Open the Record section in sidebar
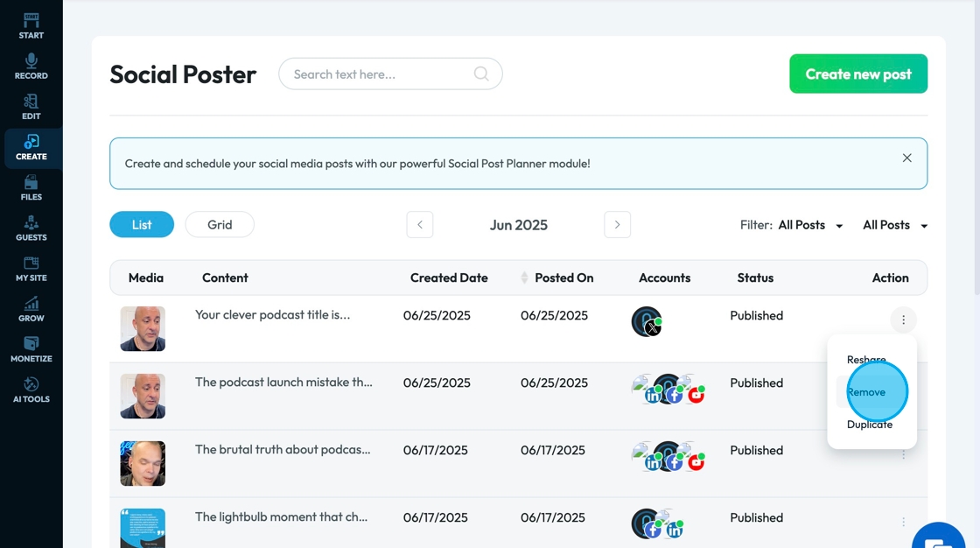 pos(31,67)
